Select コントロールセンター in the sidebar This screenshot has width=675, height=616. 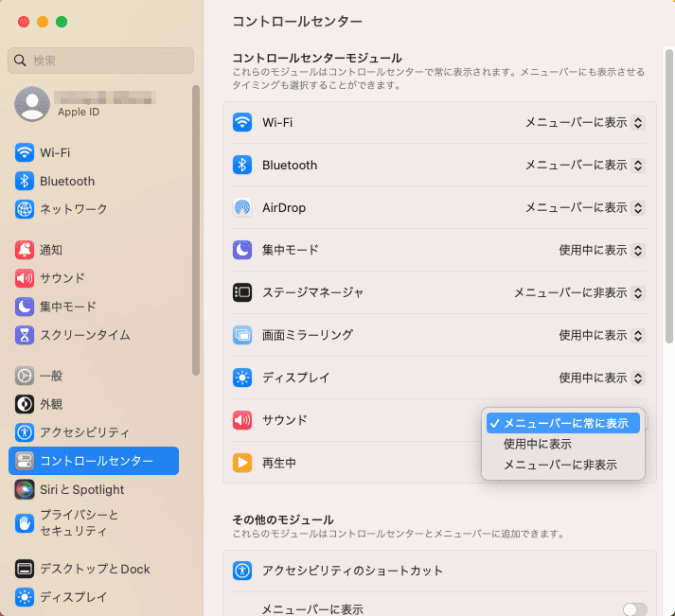click(x=94, y=461)
